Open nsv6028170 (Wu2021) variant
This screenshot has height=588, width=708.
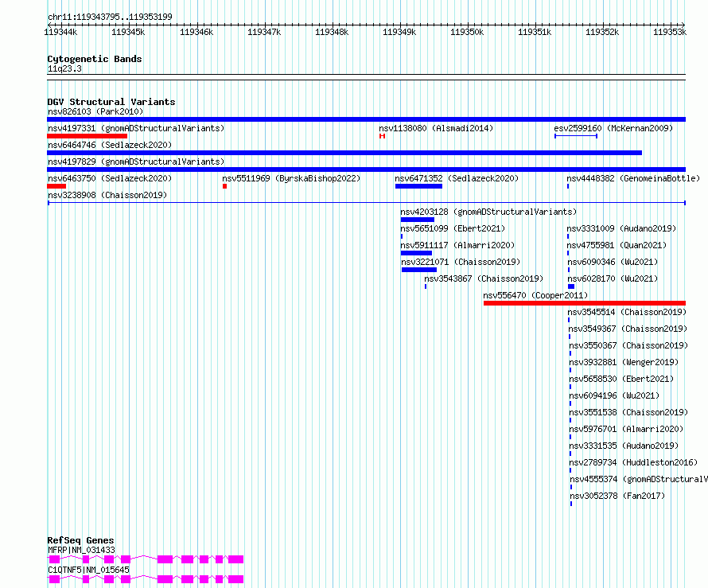613,278
